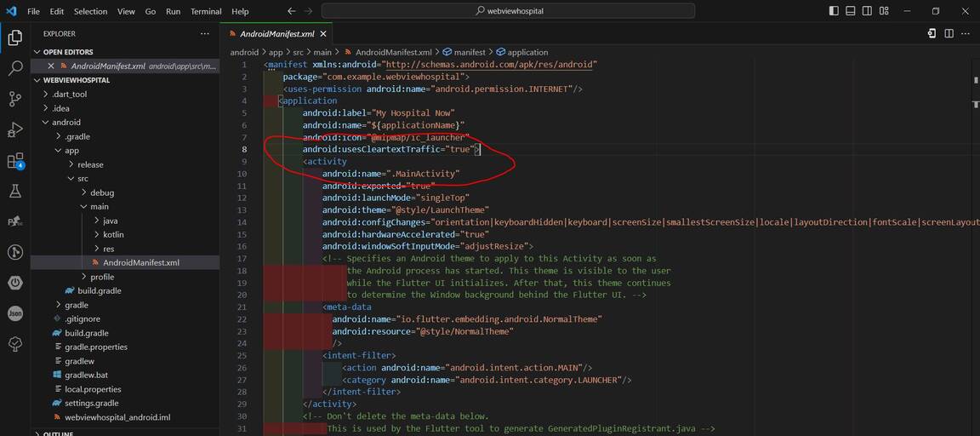Image resolution: width=980 pixels, height=436 pixels.
Task: Click the webviewhospital command center search box
Action: [508, 11]
